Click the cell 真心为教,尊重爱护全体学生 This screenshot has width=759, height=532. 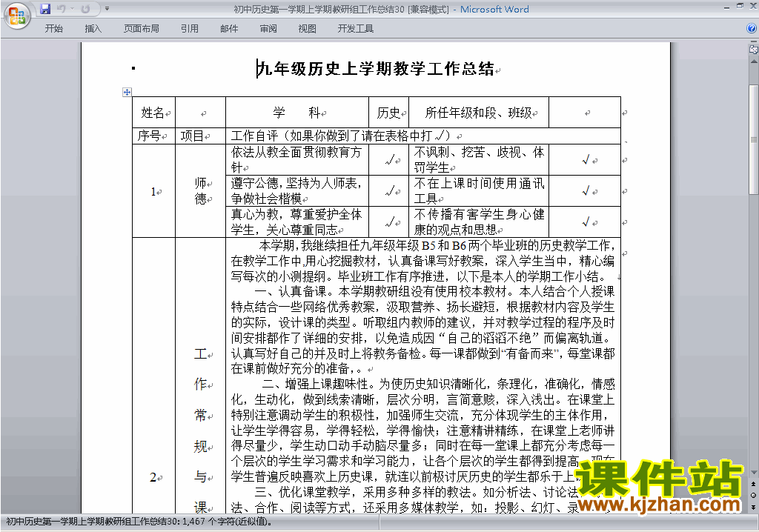[297, 222]
